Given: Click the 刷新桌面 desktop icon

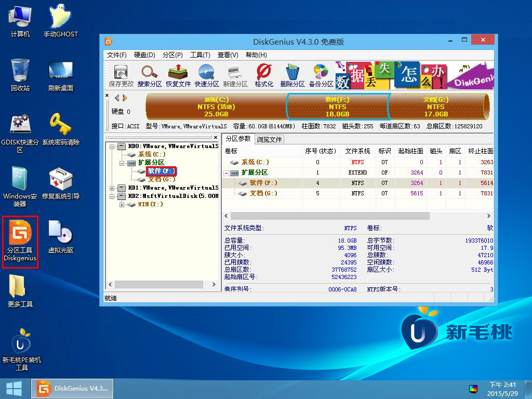Looking at the screenshot, I should [61, 76].
